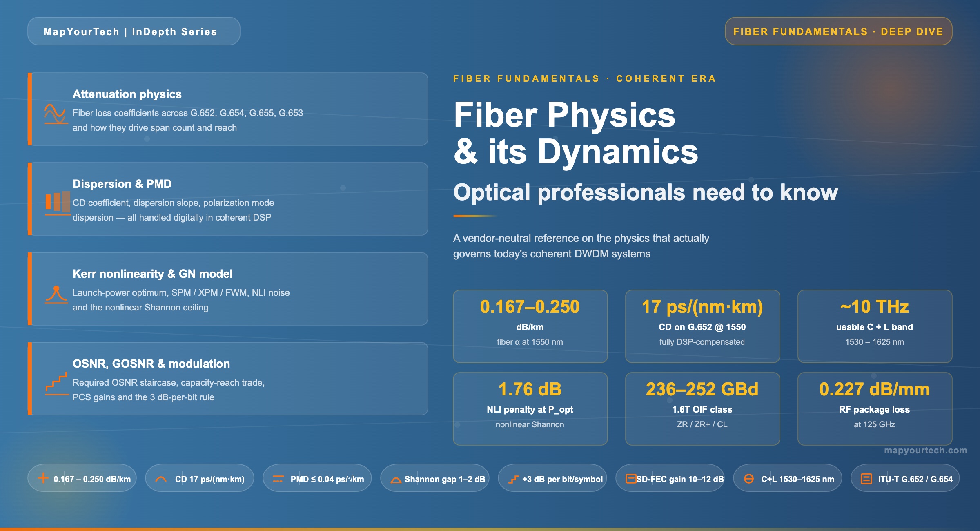Select the 1.76 dB NLI penalty card

[530, 408]
